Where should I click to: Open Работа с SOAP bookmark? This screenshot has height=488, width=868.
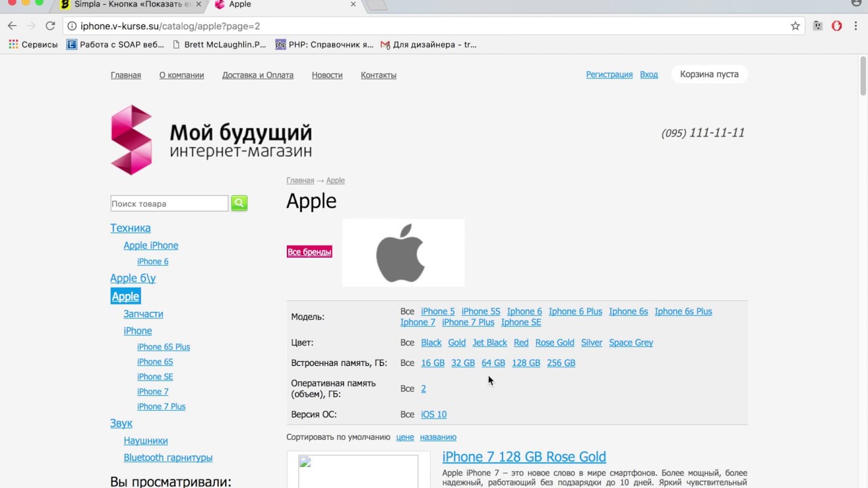pyautogui.click(x=115, y=45)
